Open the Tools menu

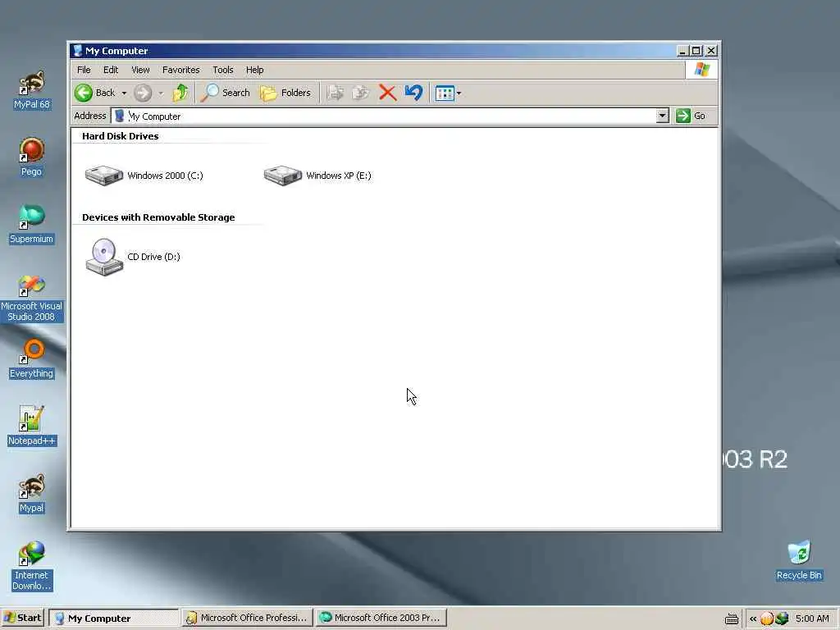coord(223,70)
